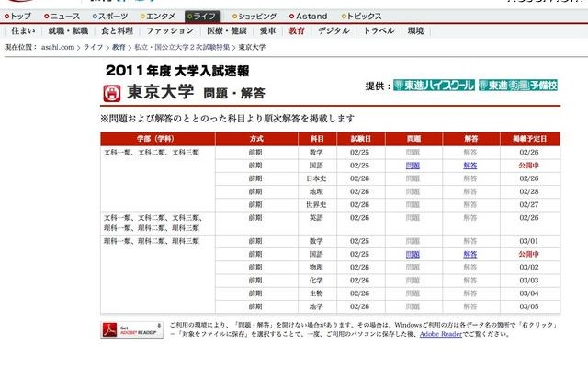Screen dimensions: 588x368
Task: Go to 就職・転職 submenu
Action: (x=68, y=30)
